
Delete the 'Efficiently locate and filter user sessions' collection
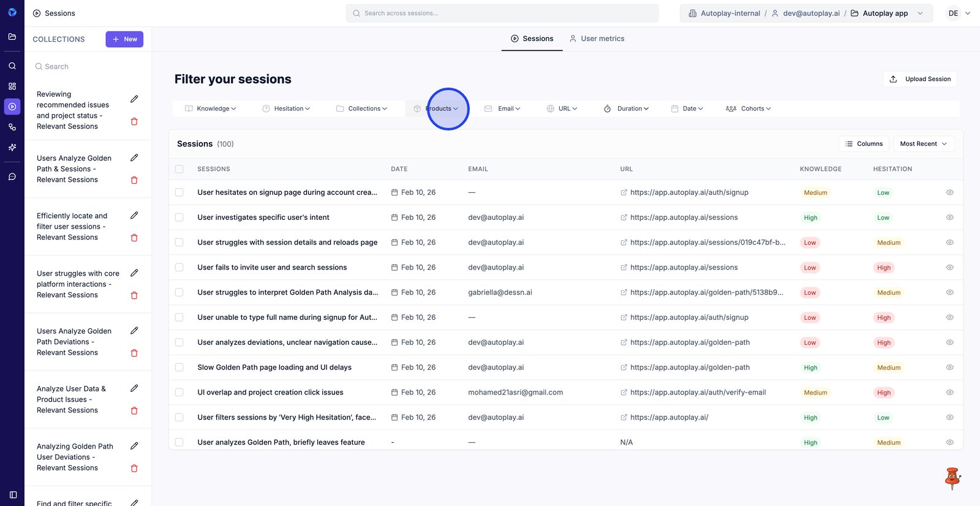(x=134, y=238)
